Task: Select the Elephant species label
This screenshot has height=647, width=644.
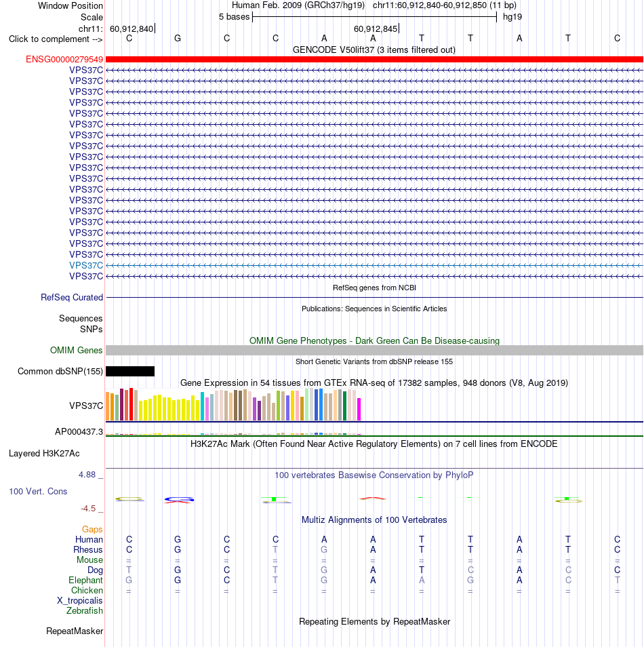Action: 85,580
